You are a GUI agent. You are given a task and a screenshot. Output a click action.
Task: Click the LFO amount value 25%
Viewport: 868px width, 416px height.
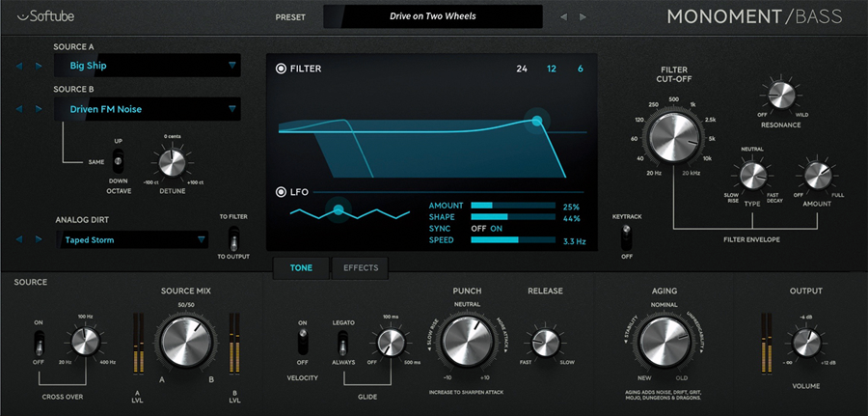[571, 207]
